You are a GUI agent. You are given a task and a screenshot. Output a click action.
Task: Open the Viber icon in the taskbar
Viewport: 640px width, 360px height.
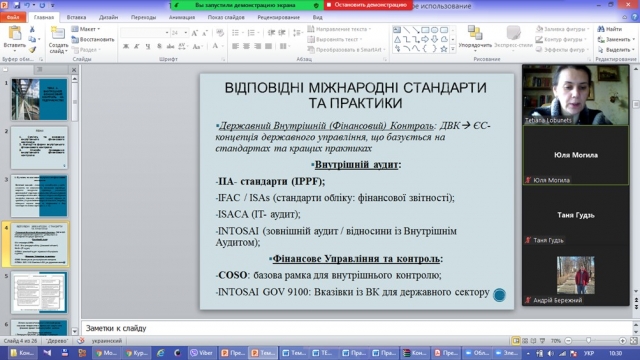202,353
